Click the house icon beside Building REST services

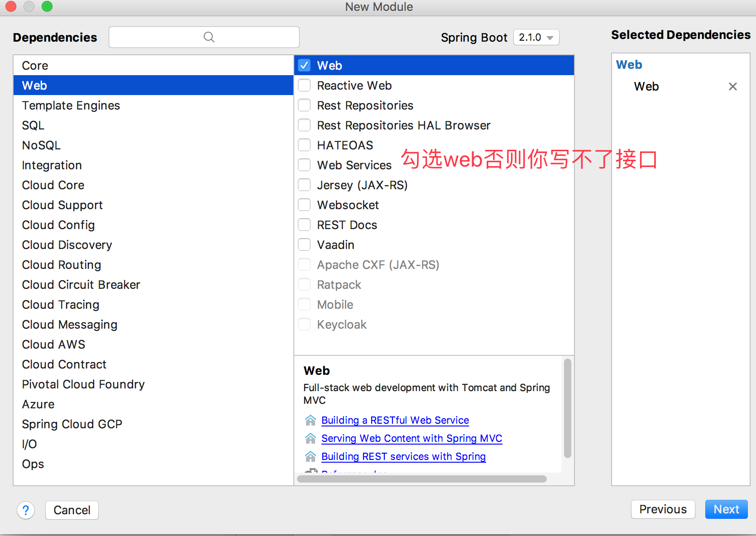pyautogui.click(x=311, y=456)
